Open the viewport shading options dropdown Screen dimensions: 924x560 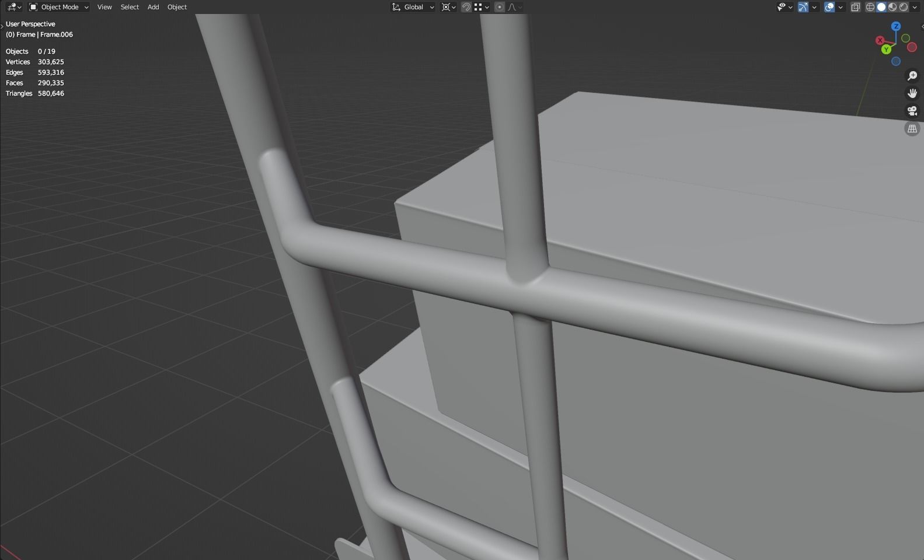click(914, 7)
